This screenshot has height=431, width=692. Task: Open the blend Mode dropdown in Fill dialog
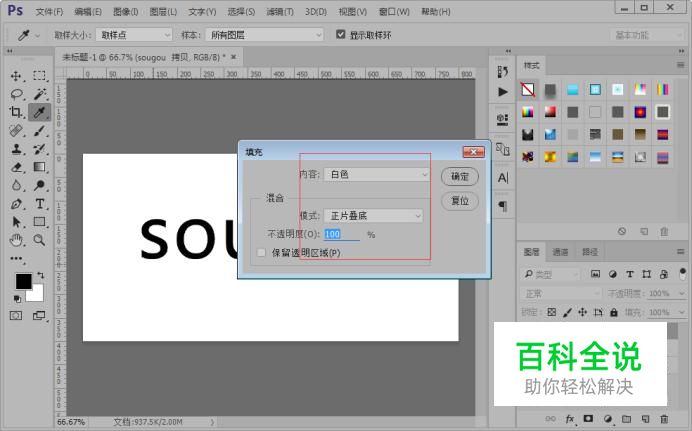373,216
